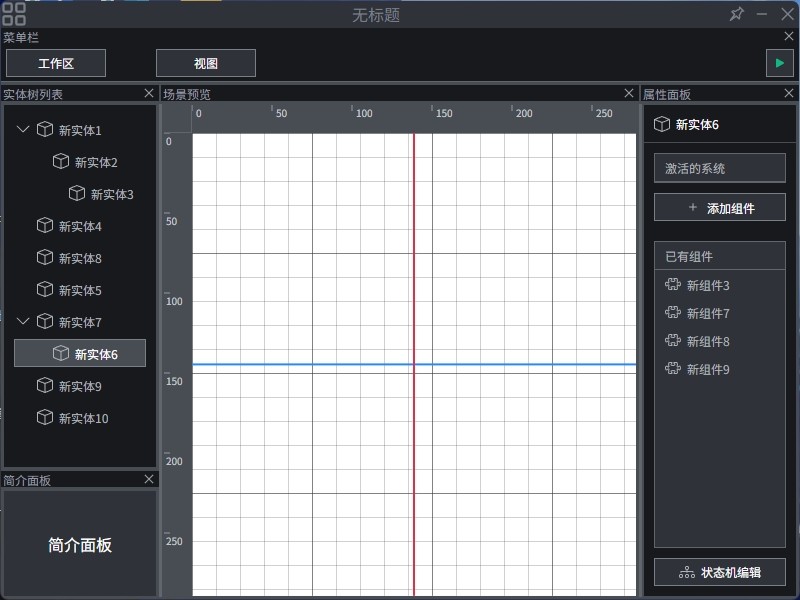Click the cube icon of 新实体10
Screen dimensions: 800x600
tap(45, 418)
